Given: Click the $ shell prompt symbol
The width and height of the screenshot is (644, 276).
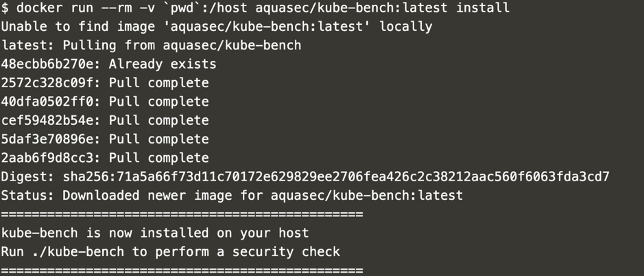Looking at the screenshot, I should 5,8.
